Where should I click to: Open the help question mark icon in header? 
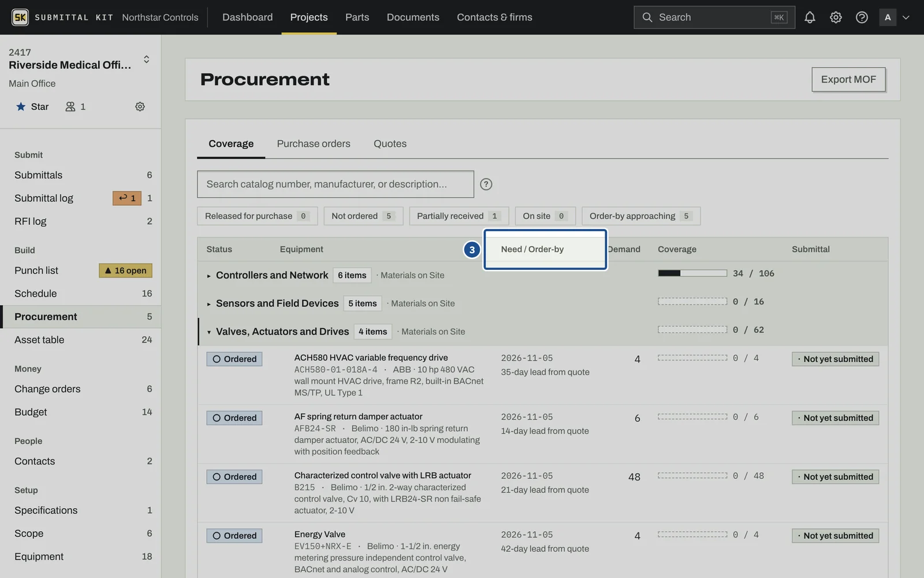862,17
